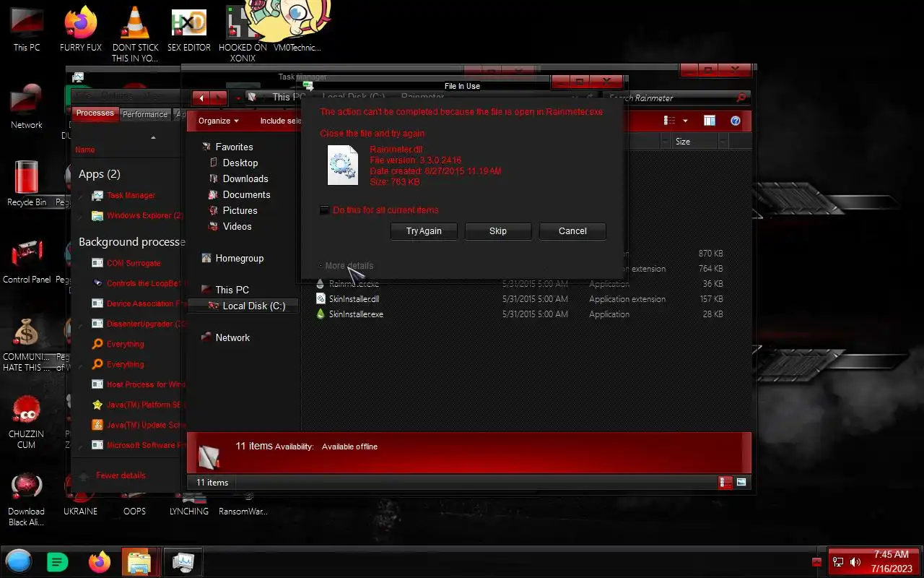This screenshot has width=924, height=578.
Task: Select Controls the LoopBe1 process row
Action: 137,283
